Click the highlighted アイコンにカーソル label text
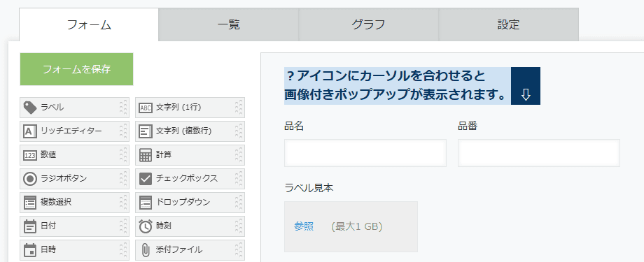The width and height of the screenshot is (644, 262). 397,86
